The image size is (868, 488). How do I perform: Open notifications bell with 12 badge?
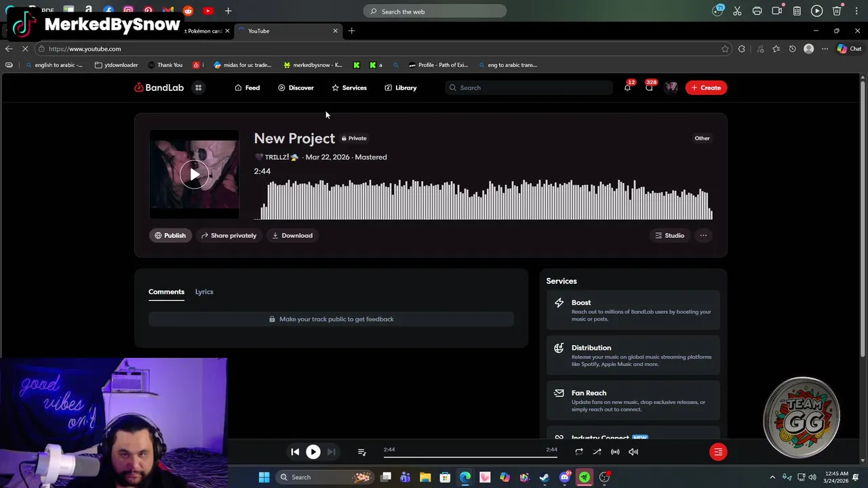627,87
